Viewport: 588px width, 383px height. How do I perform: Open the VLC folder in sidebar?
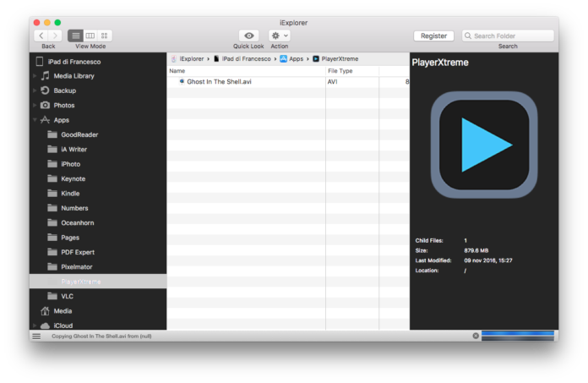[x=69, y=296]
